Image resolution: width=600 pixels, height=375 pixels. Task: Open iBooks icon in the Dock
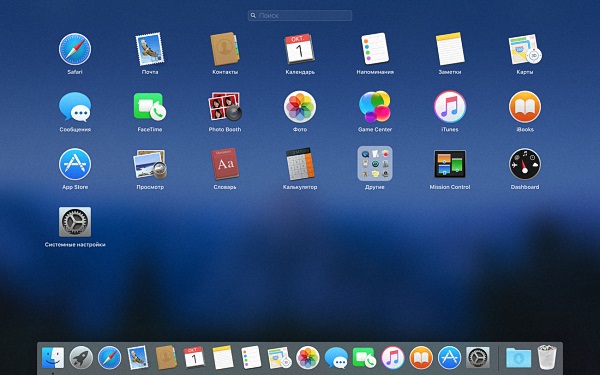click(x=421, y=358)
